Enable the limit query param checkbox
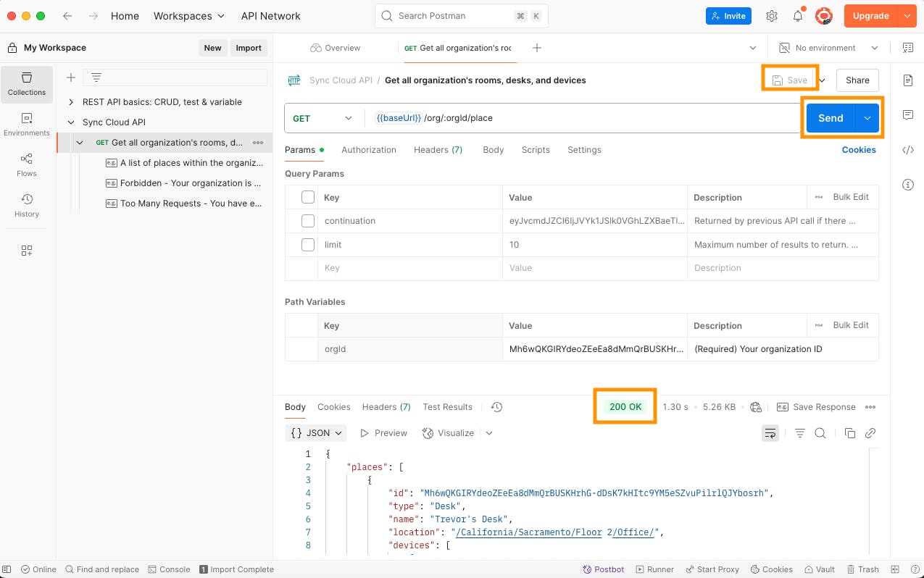The height and width of the screenshot is (578, 924). pyautogui.click(x=308, y=245)
